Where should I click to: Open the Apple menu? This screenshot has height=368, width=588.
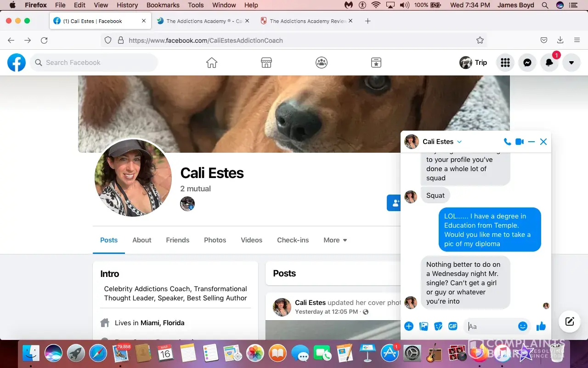tap(12, 6)
